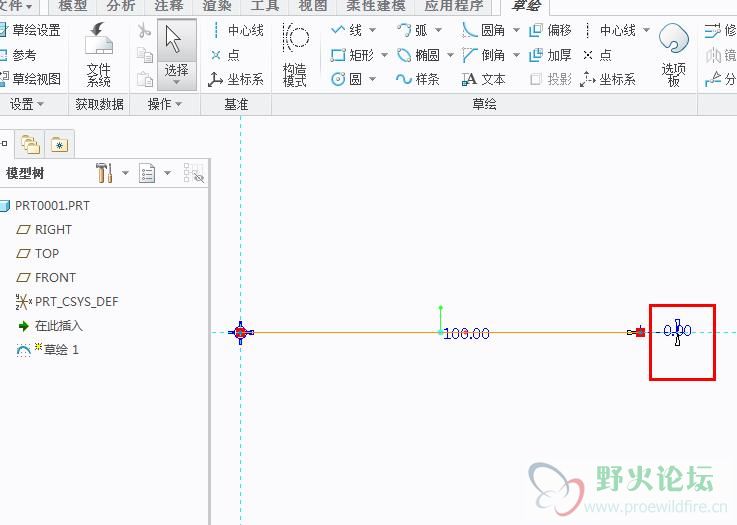
Task: Click the Paste clipboard icon
Action: pos(145,79)
